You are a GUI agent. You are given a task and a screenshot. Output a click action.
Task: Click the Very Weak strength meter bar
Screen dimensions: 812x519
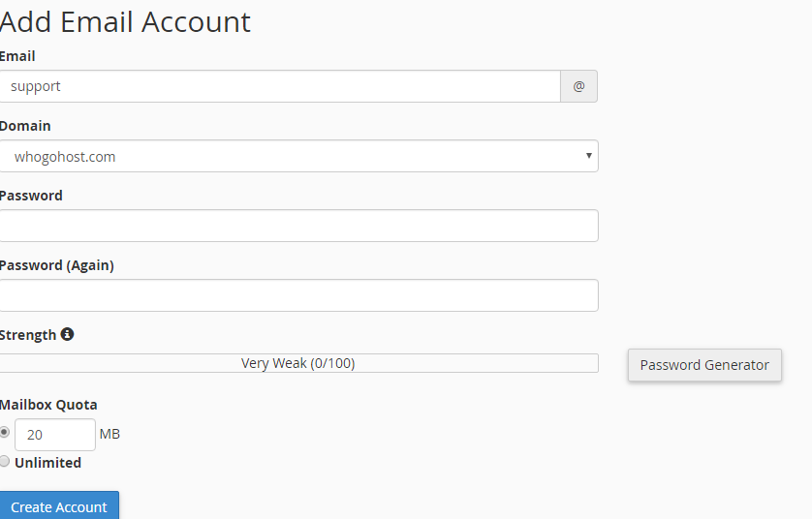pos(298,363)
